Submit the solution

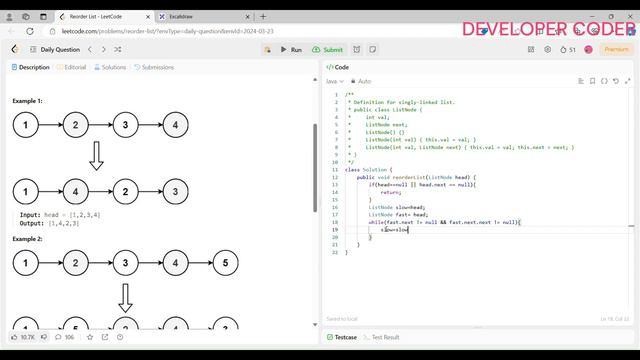(x=328, y=50)
